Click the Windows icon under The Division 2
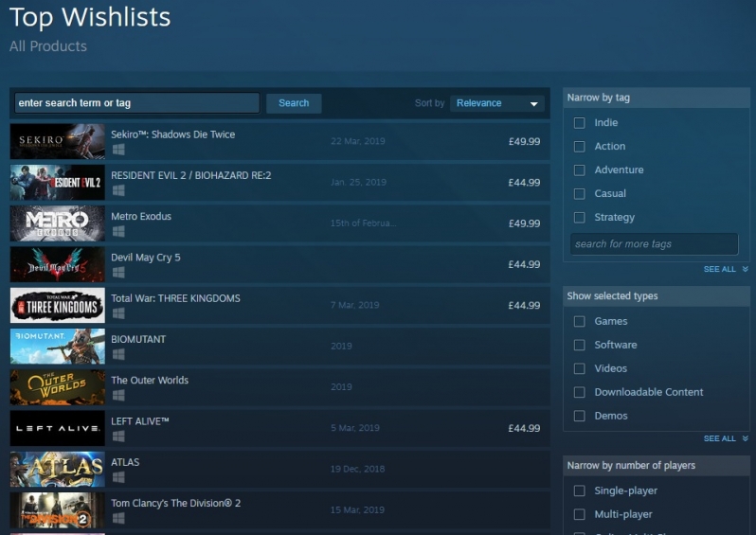756x535 pixels. click(x=118, y=518)
